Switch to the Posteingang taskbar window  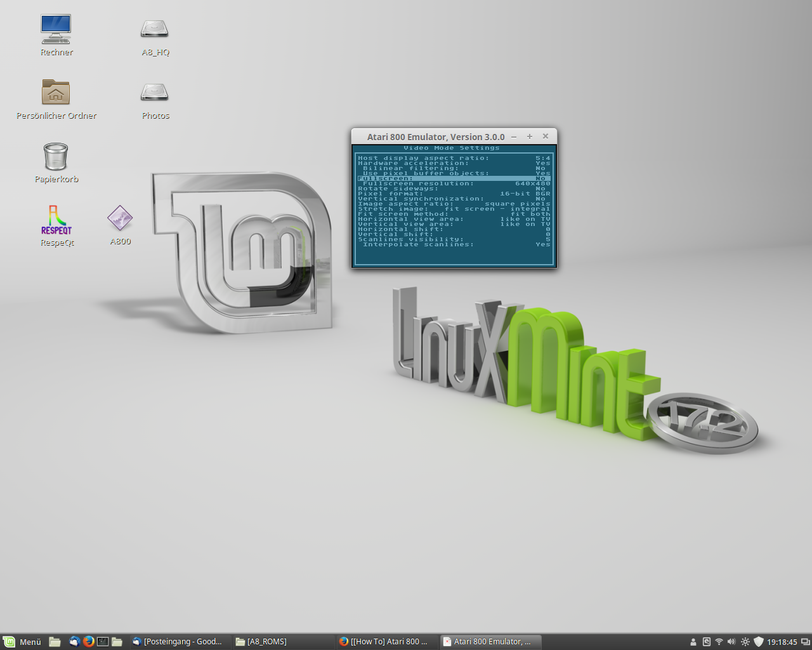click(179, 642)
